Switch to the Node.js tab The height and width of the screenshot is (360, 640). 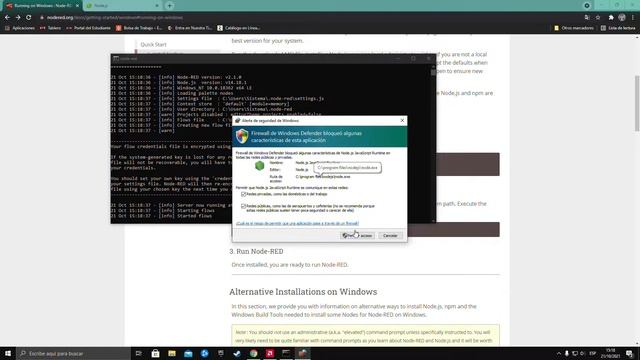[x=122, y=6]
